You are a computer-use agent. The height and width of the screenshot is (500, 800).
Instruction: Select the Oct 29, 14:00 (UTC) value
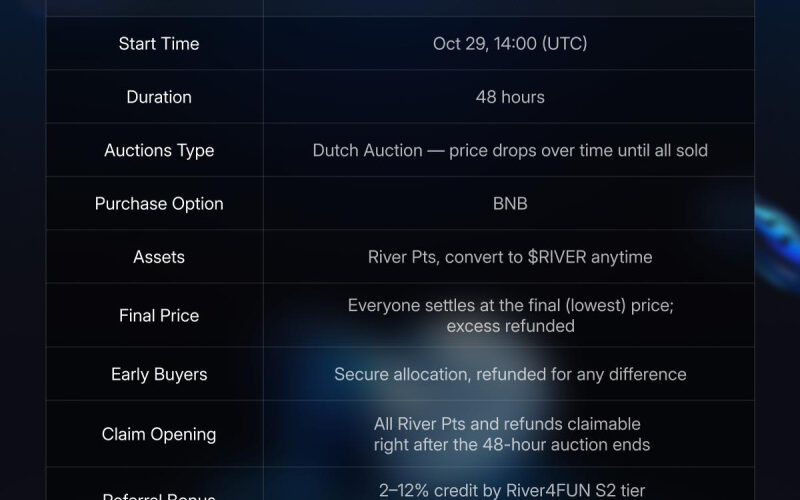[x=510, y=44]
